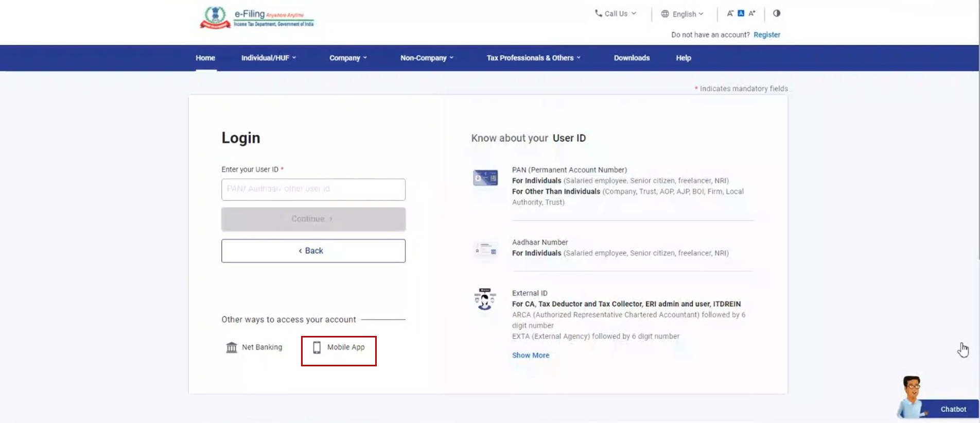The image size is (980, 423).
Task: Go to the Downloads menu item
Action: click(x=632, y=58)
